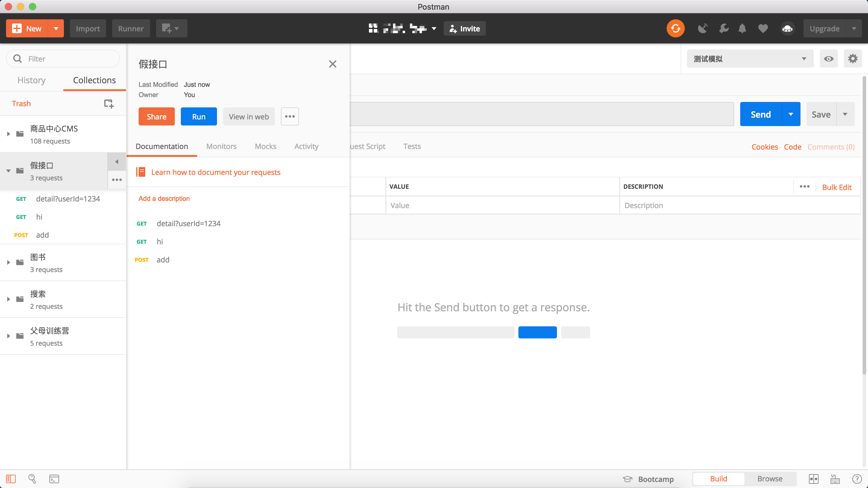
Task: Open the Mocks tab
Action: coord(266,146)
